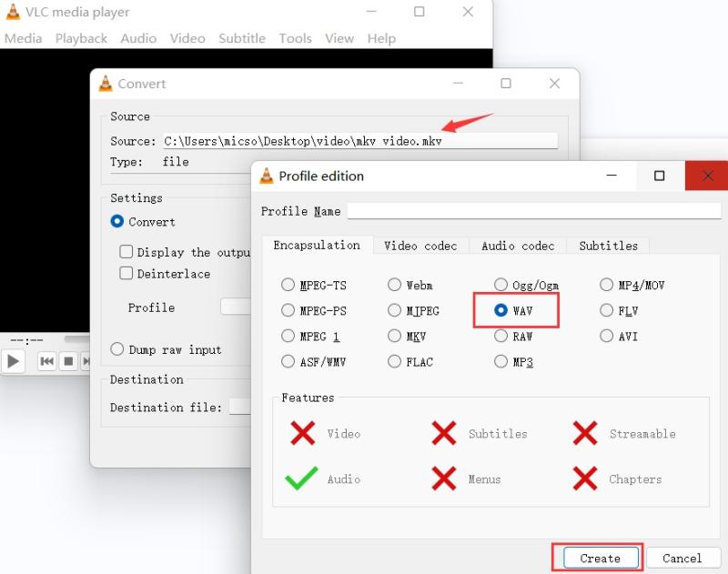This screenshot has height=574, width=728.
Task: Switch to the Subtitles tab
Action: point(608,246)
